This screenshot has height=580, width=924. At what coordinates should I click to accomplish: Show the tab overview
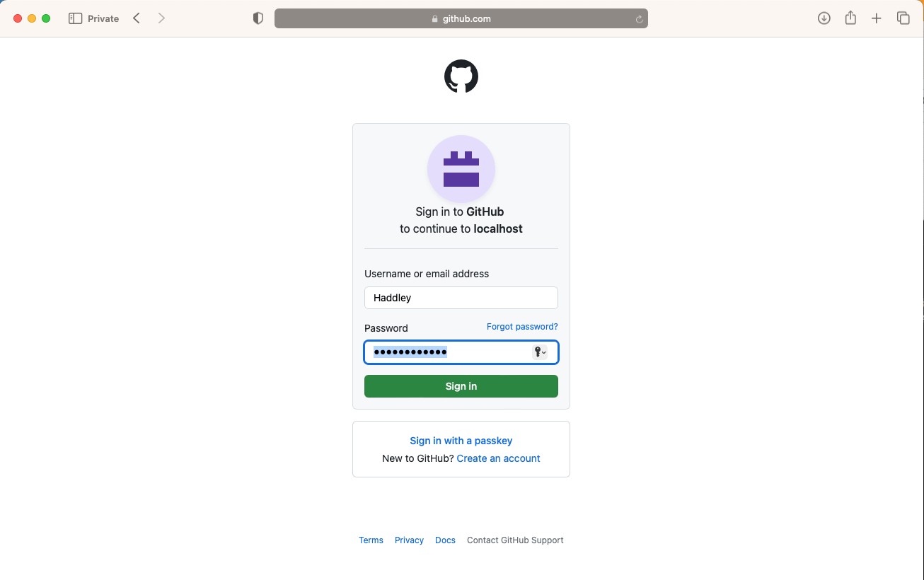pyautogui.click(x=903, y=18)
